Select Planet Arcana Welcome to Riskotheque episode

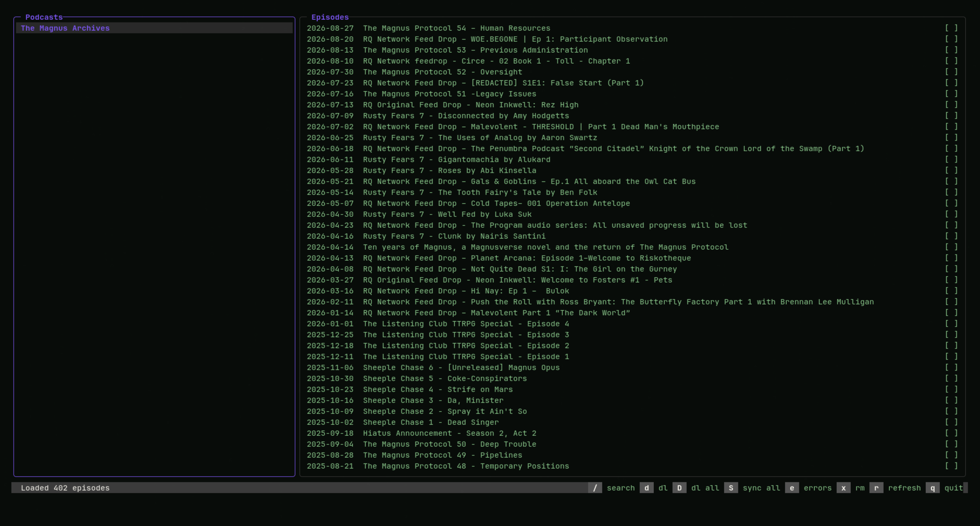coord(632,258)
